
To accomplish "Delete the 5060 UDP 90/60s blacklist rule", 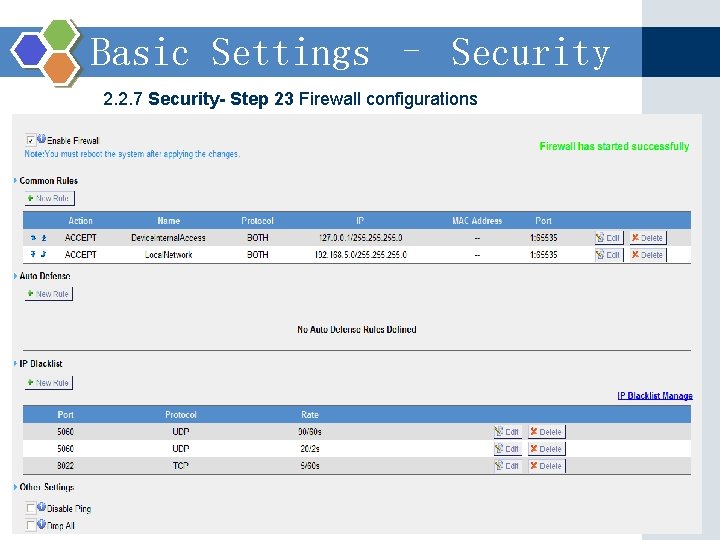I will tap(546, 432).
